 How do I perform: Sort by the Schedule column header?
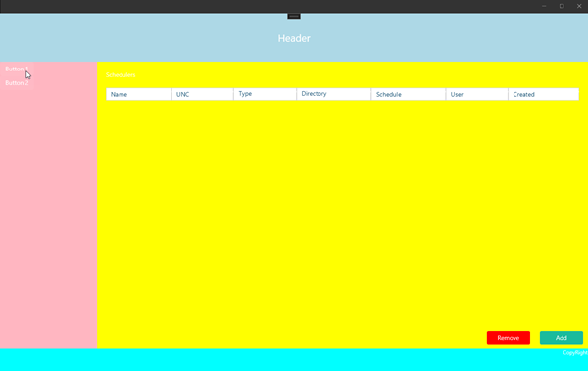(x=409, y=94)
